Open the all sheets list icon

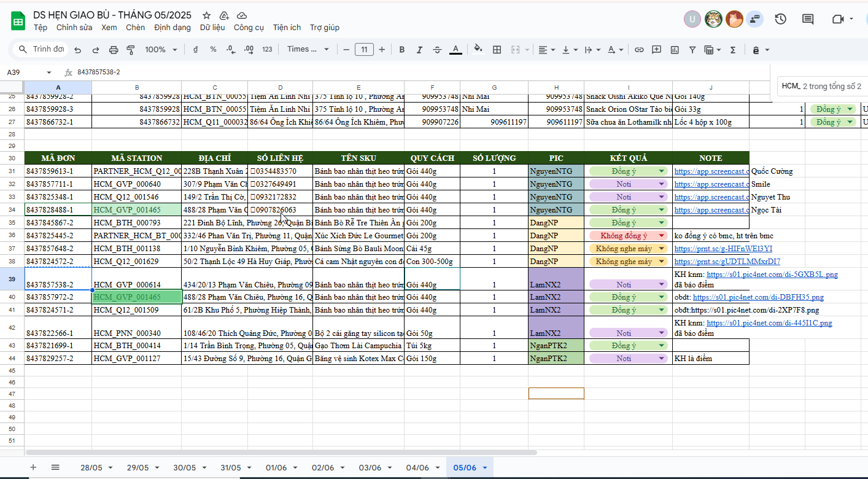tap(55, 467)
